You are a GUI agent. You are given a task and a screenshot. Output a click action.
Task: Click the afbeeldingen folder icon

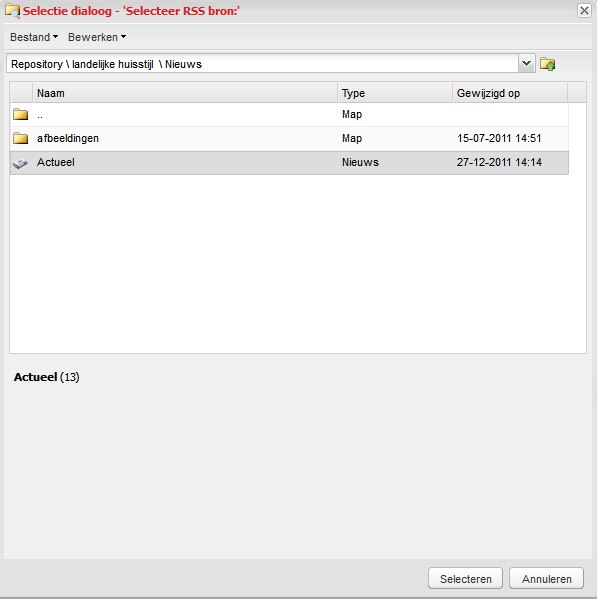pyautogui.click(x=20, y=138)
